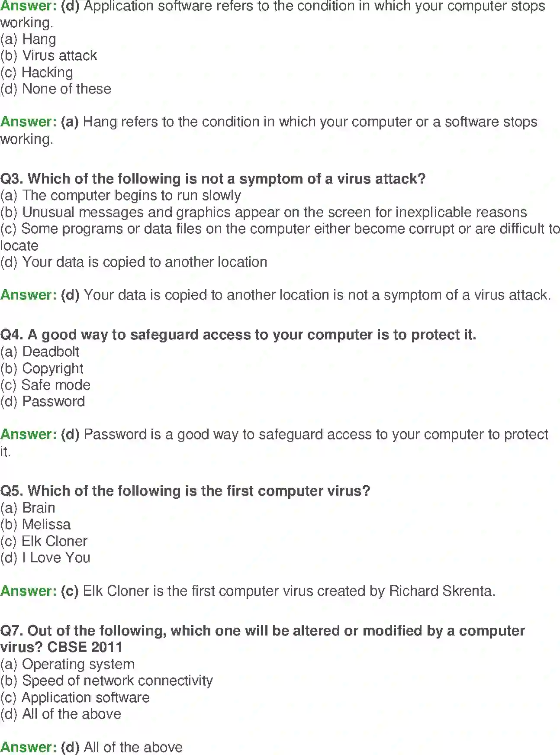560x755 pixels.
Task: Click option (c) Hacking
Action: [37, 72]
